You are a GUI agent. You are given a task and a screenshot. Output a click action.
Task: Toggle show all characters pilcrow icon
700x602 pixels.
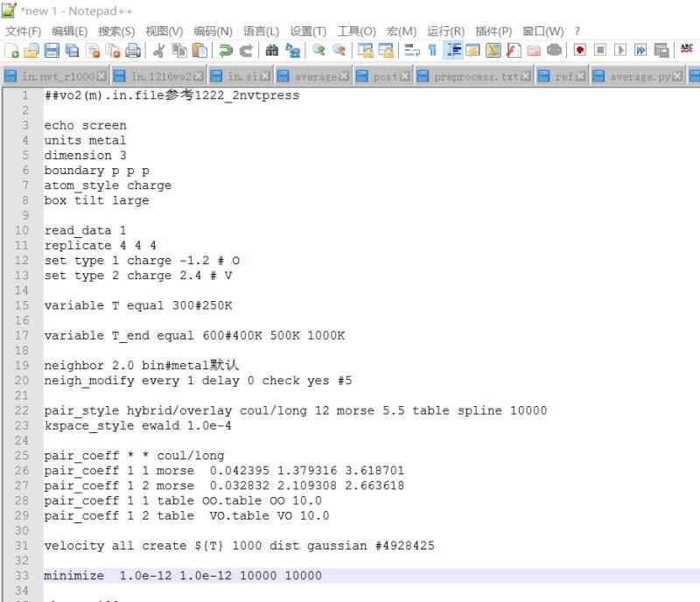click(x=432, y=51)
